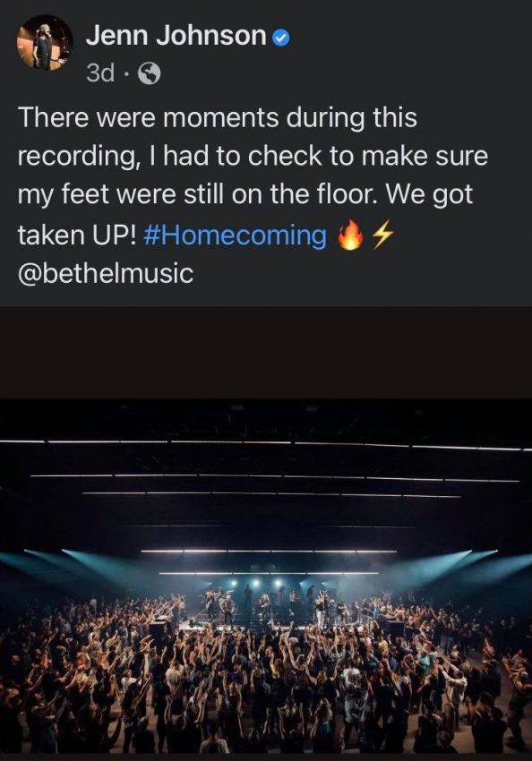This screenshot has width=532, height=761.
Task: Click the "my feet were still" text line
Action: [x=245, y=195]
